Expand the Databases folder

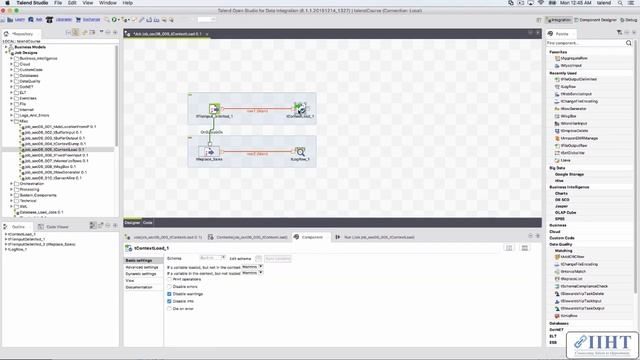point(11,76)
